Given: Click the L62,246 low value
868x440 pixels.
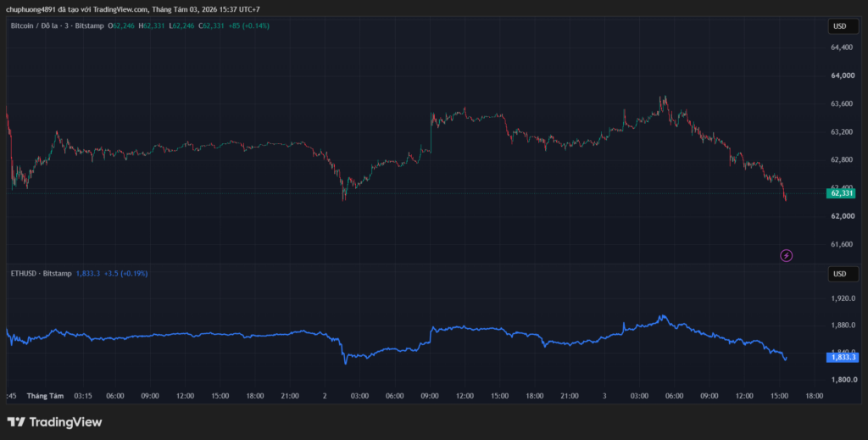Looking at the screenshot, I should [181, 25].
